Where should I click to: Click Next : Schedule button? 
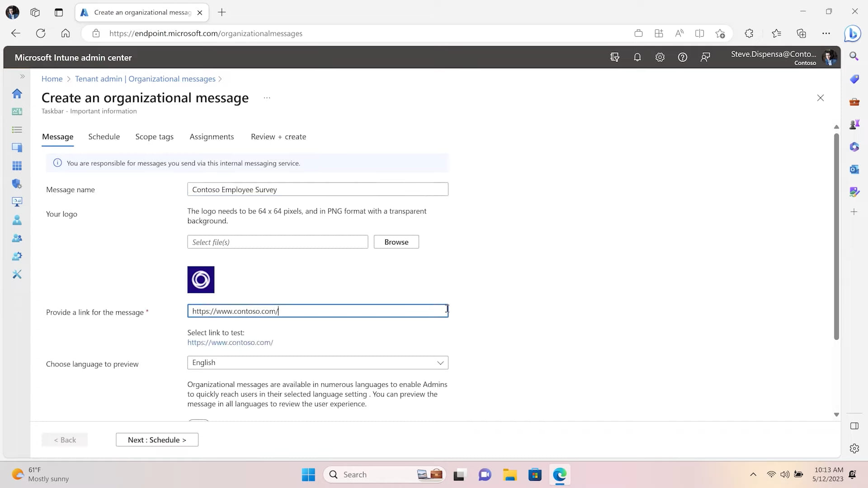pyautogui.click(x=157, y=440)
